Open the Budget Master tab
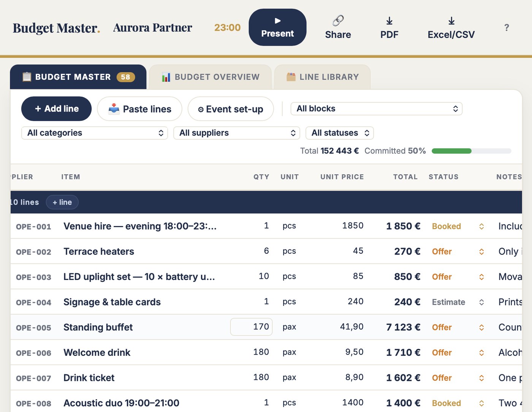This screenshot has width=532, height=412. [x=78, y=77]
